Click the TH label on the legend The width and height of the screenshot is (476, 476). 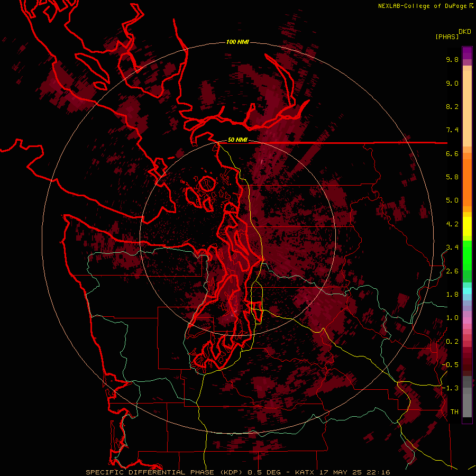[x=454, y=412]
